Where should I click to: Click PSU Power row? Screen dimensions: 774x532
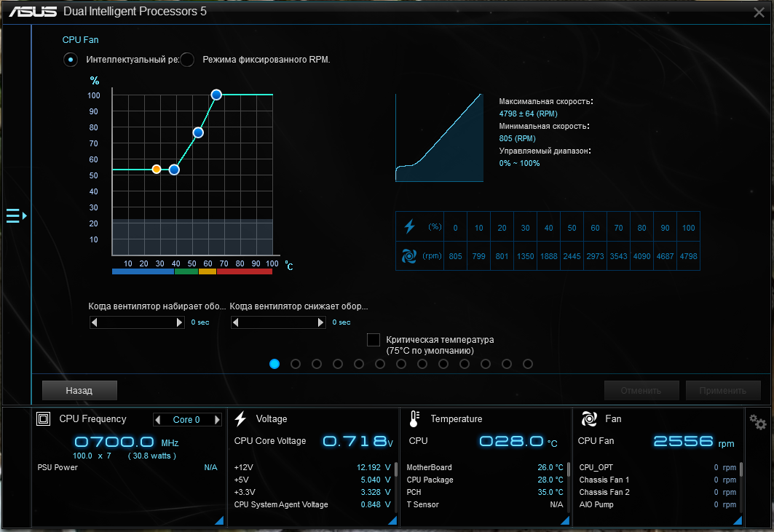coord(127,467)
